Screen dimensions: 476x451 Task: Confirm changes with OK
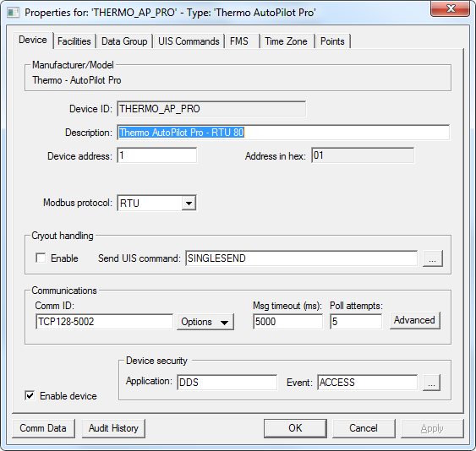click(x=295, y=428)
